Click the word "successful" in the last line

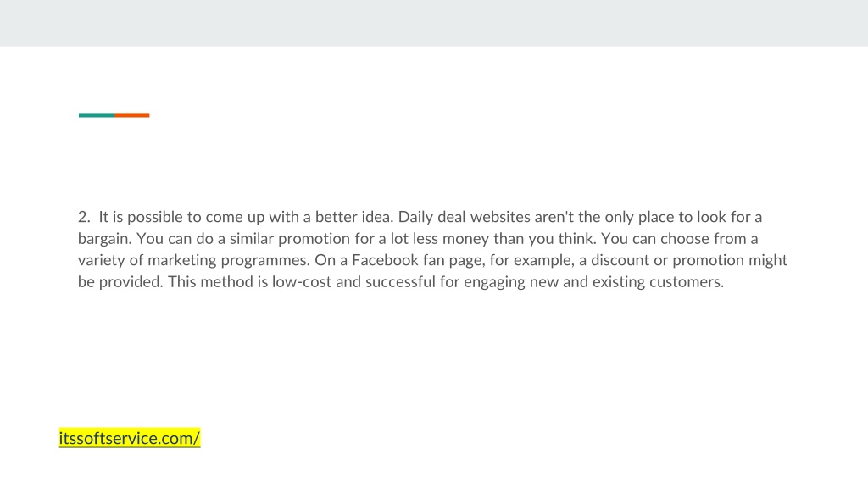coord(400,281)
